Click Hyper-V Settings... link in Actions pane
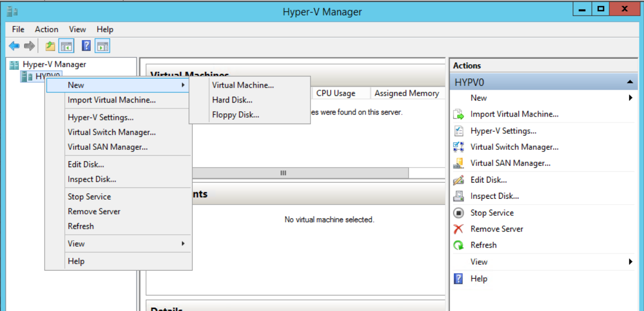This screenshot has width=644, height=311. pyautogui.click(x=503, y=131)
